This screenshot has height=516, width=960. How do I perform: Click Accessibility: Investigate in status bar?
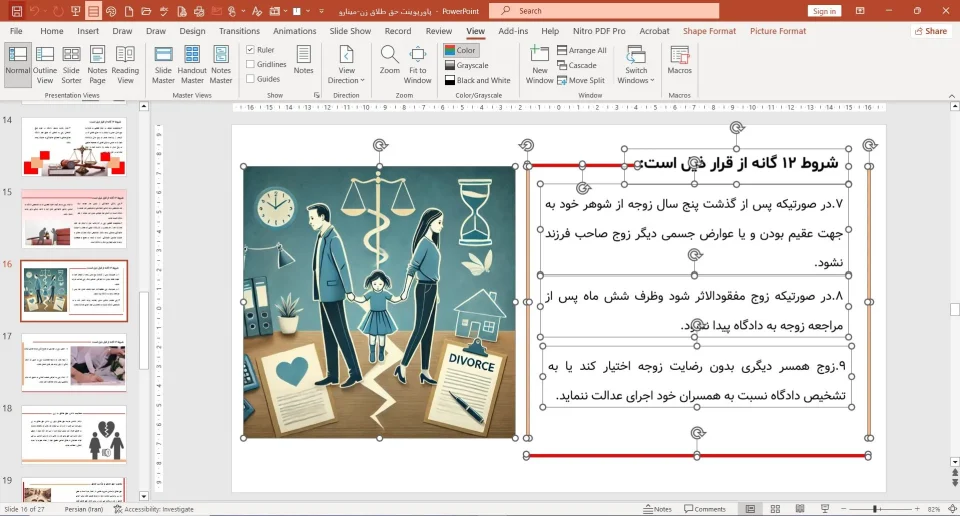tap(154, 509)
